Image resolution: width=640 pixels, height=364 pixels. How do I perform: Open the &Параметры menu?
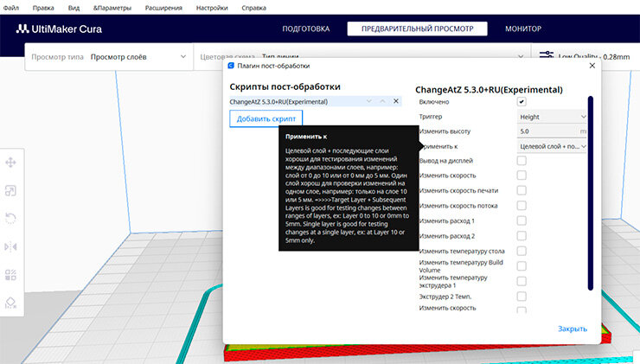point(112,8)
